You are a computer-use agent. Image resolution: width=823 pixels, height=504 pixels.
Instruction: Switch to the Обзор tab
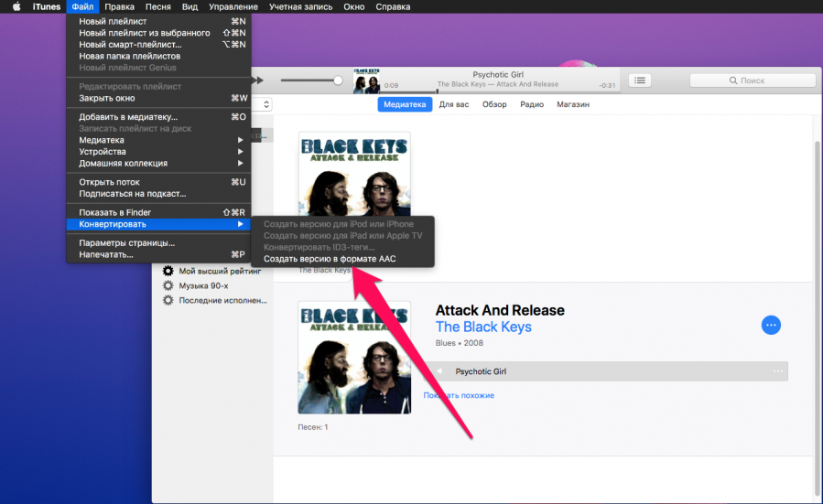[x=494, y=104]
